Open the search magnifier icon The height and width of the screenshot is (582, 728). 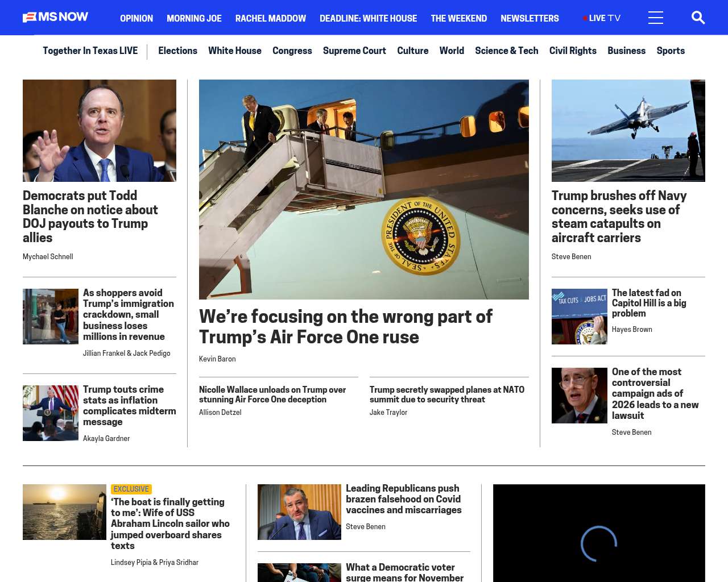tap(698, 18)
